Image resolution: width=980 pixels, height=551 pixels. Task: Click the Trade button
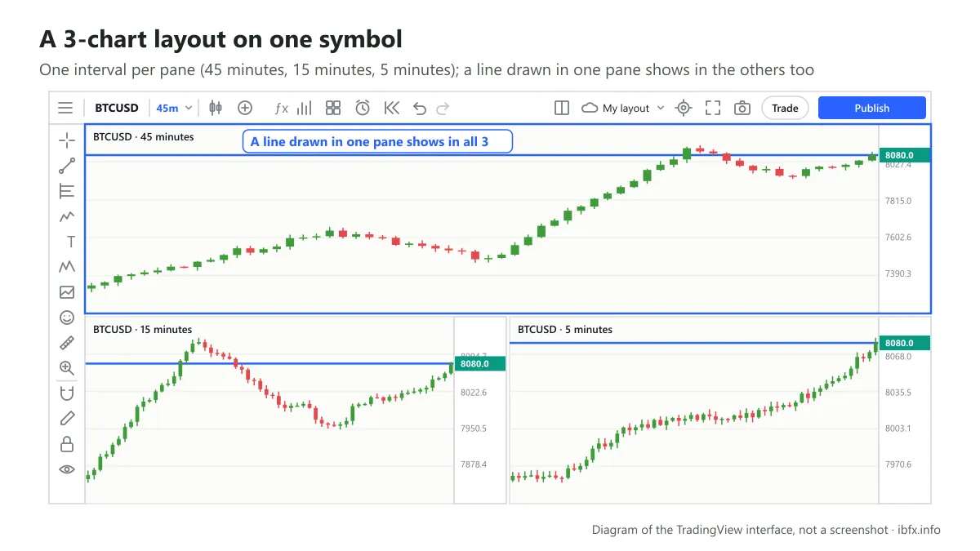pos(785,108)
